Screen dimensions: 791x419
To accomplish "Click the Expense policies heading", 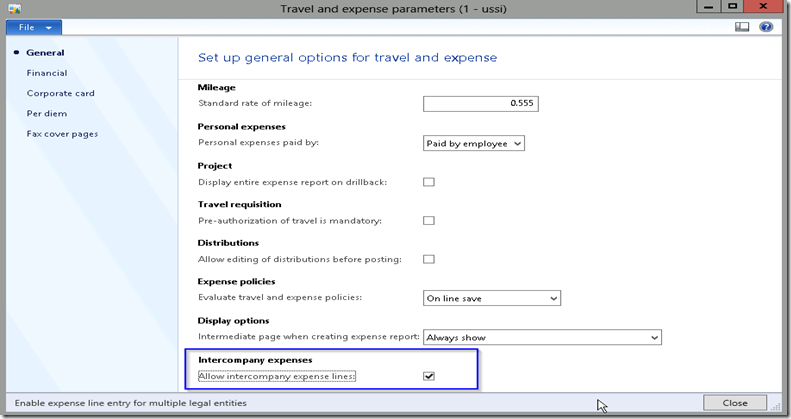I will pos(236,281).
